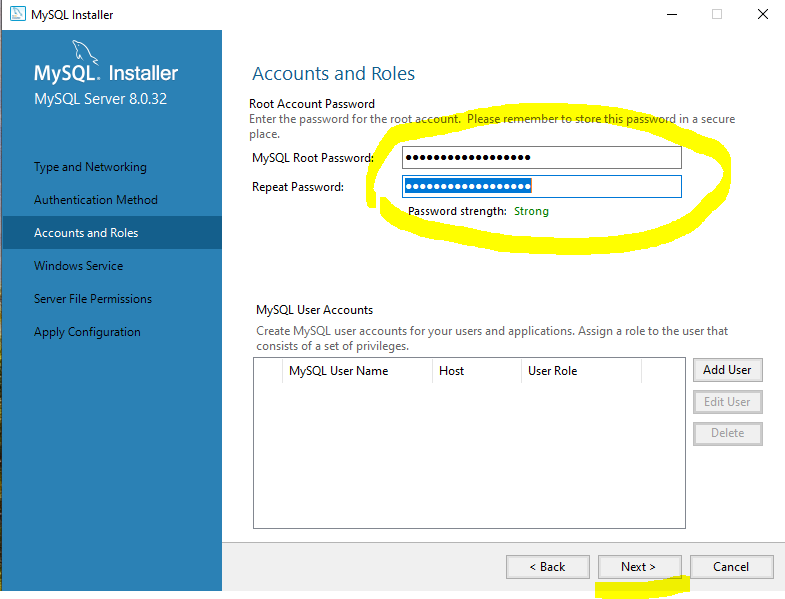Click the User Role column header
This screenshot has height=599, width=785.
581,371
